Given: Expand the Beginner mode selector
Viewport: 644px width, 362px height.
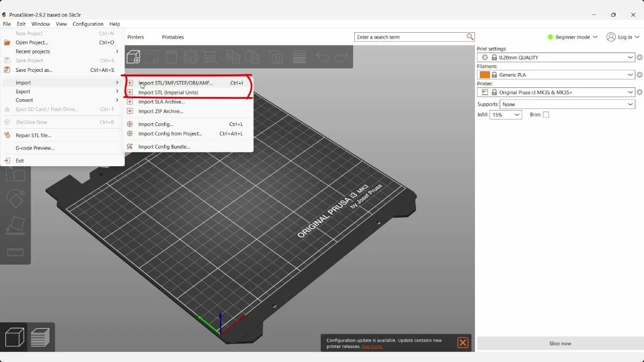Looking at the screenshot, I should pyautogui.click(x=572, y=37).
